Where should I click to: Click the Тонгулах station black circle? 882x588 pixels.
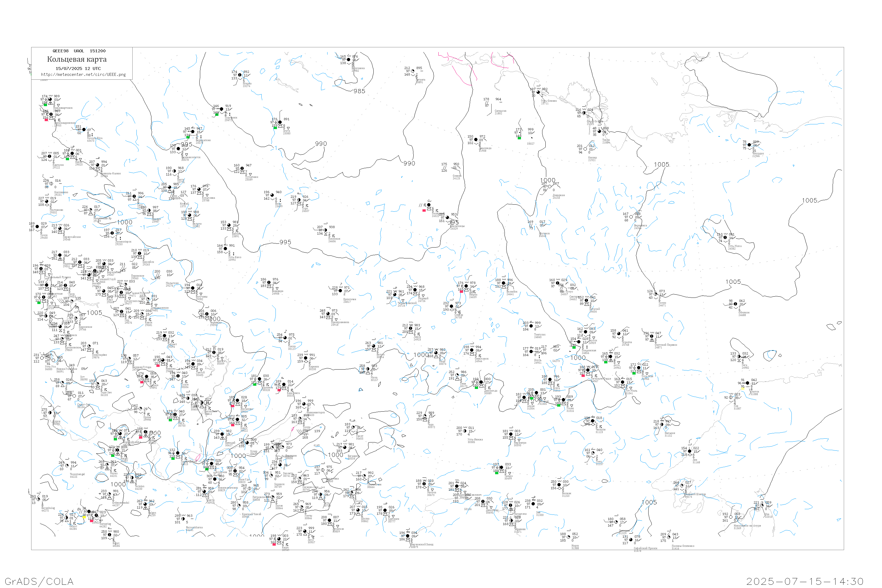click(531, 326)
